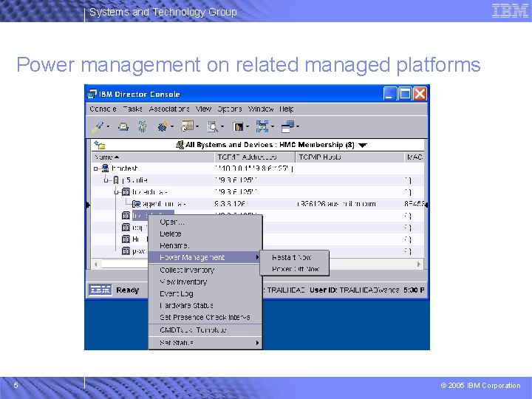The width and height of the screenshot is (532, 399).
Task: Click the discovery flashlight toolbar icon
Action: coord(98,126)
